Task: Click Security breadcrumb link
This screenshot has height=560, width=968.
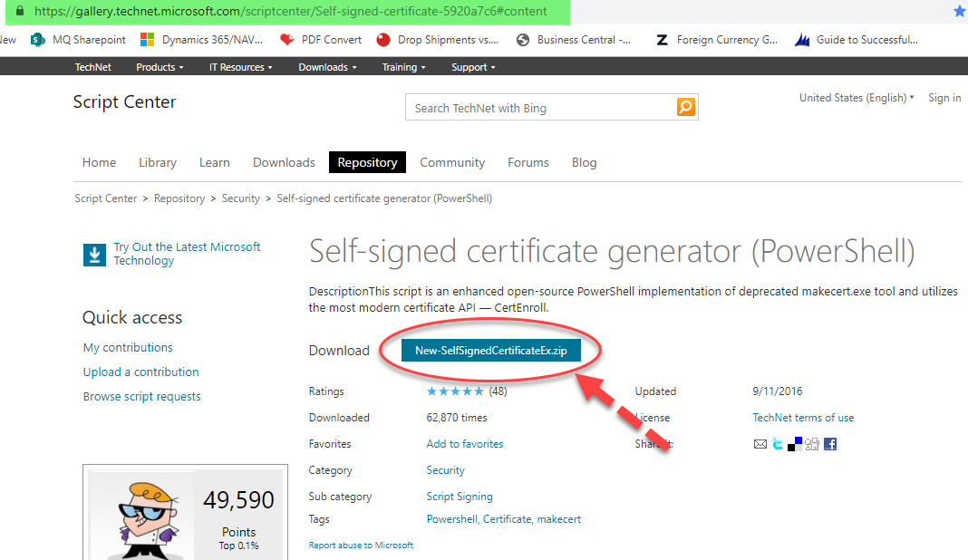Action: [x=241, y=198]
